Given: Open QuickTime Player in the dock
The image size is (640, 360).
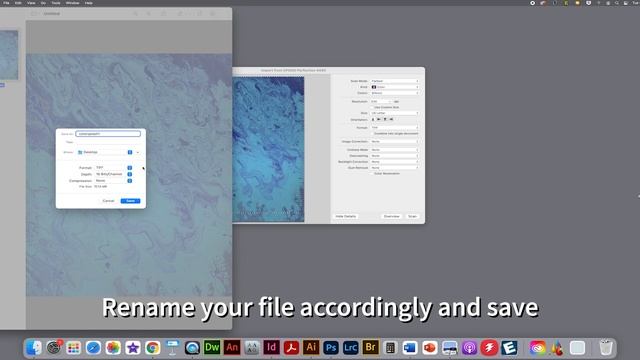Looking at the screenshot, I should click(192, 348).
